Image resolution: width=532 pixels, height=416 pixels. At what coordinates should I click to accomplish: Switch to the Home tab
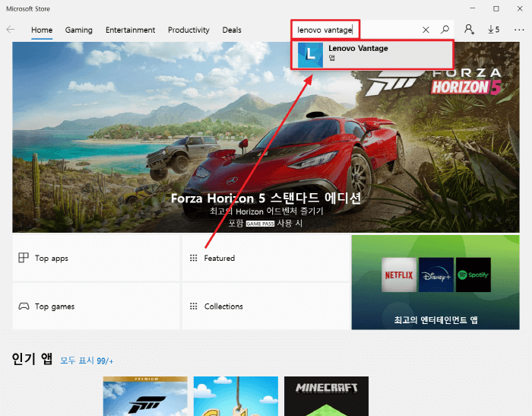[x=42, y=30]
